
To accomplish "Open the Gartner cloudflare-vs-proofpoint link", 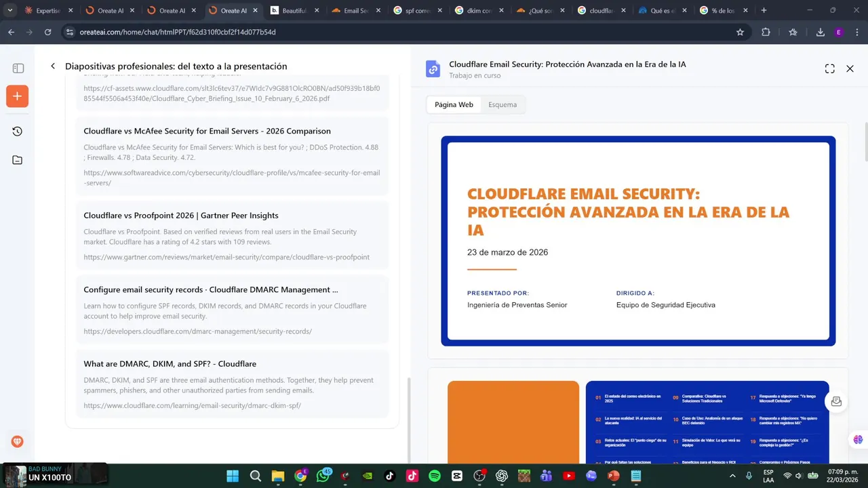I will click(x=226, y=258).
